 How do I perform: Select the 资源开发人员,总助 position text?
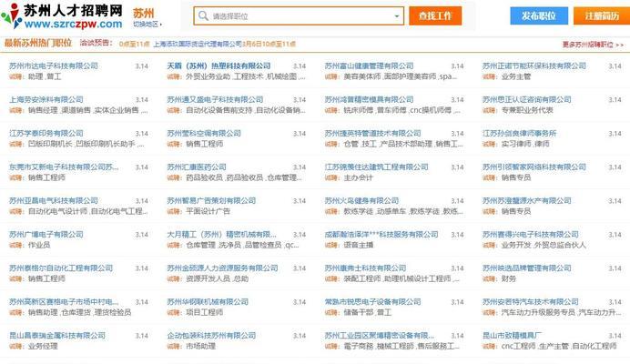(217, 278)
